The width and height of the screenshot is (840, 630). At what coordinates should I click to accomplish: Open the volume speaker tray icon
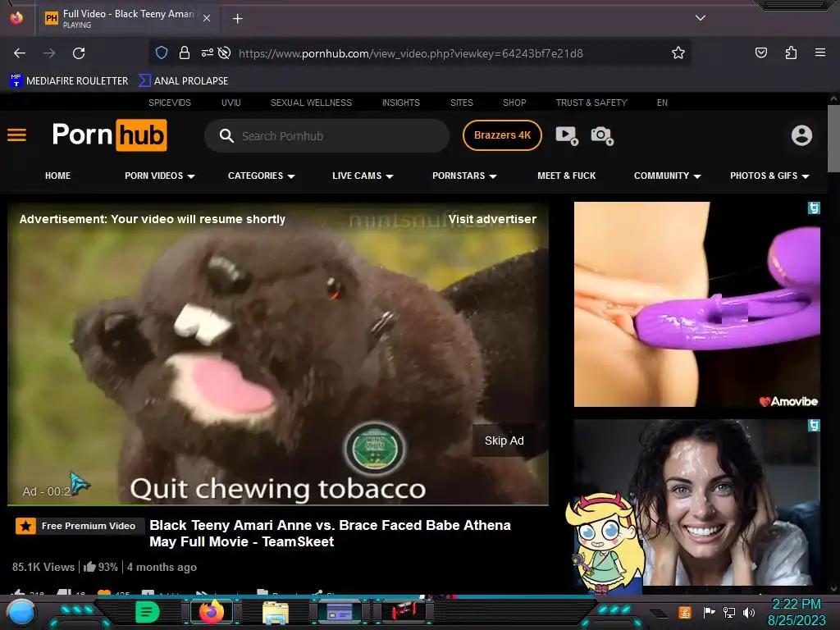point(749,612)
